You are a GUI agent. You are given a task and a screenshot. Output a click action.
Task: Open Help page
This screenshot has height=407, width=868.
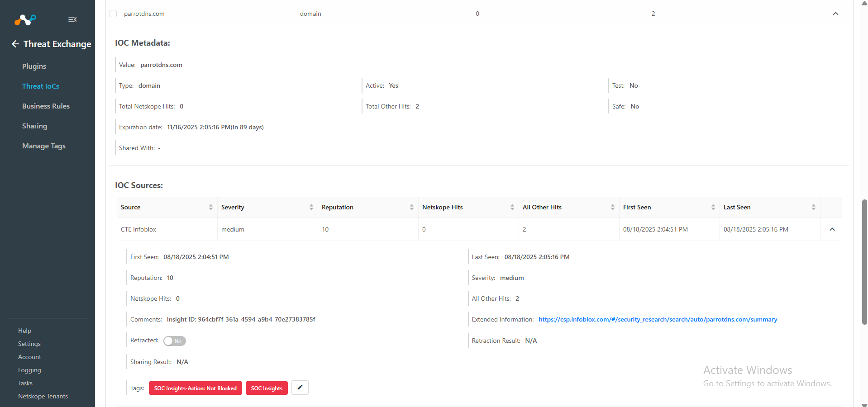24,331
